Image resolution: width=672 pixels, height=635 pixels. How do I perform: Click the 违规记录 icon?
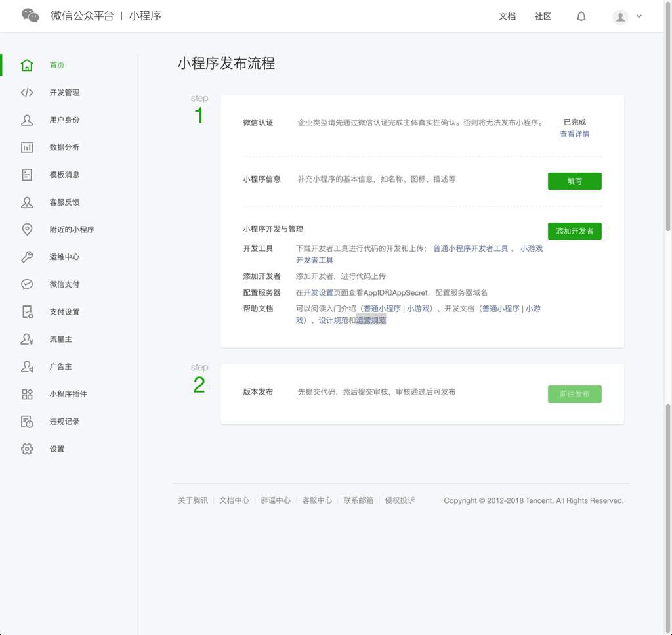point(27,422)
